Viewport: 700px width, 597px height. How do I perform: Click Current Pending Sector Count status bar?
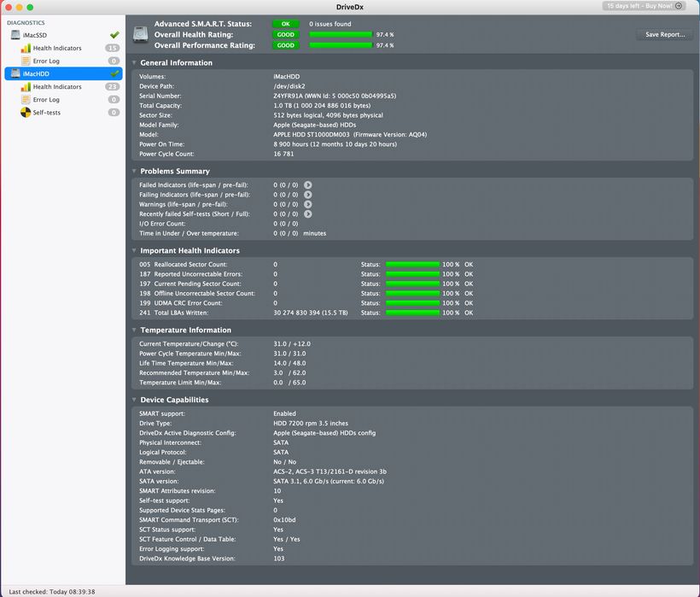[x=412, y=284]
